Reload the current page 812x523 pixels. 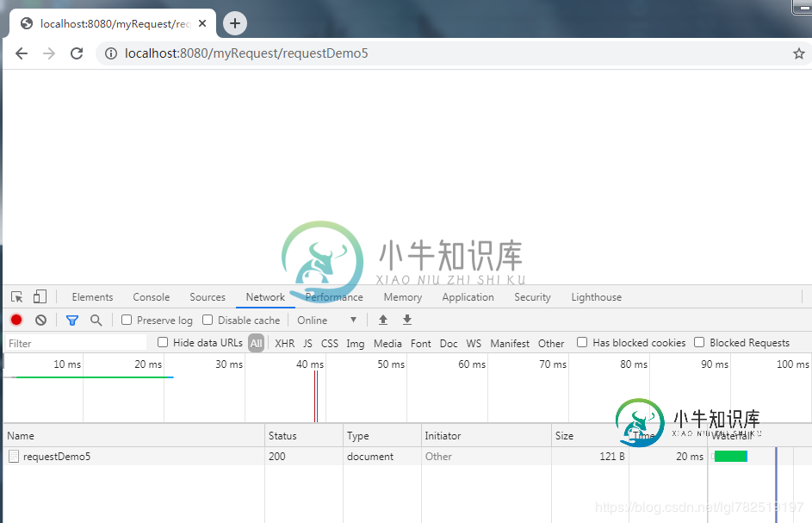click(x=77, y=53)
